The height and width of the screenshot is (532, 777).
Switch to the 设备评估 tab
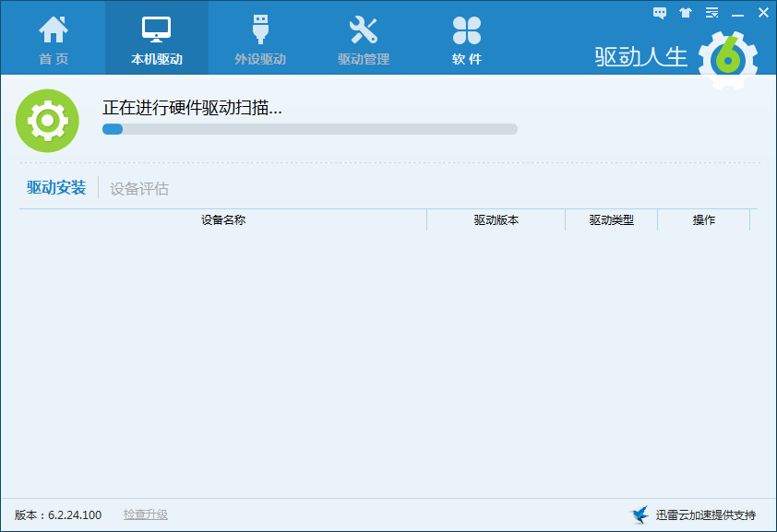[139, 189]
